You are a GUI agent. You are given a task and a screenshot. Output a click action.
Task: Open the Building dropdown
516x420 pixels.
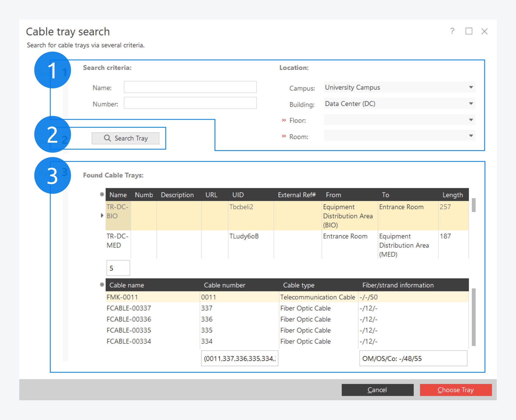[471, 103]
